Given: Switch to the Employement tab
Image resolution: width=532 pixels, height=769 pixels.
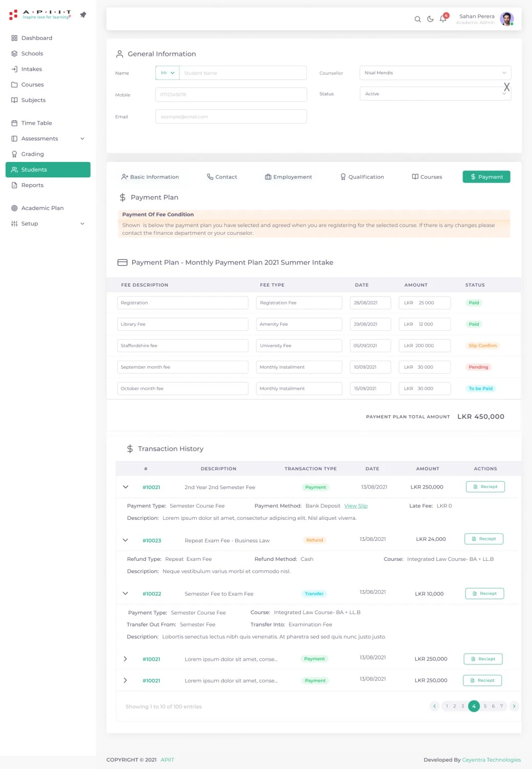Looking at the screenshot, I should click(x=288, y=177).
